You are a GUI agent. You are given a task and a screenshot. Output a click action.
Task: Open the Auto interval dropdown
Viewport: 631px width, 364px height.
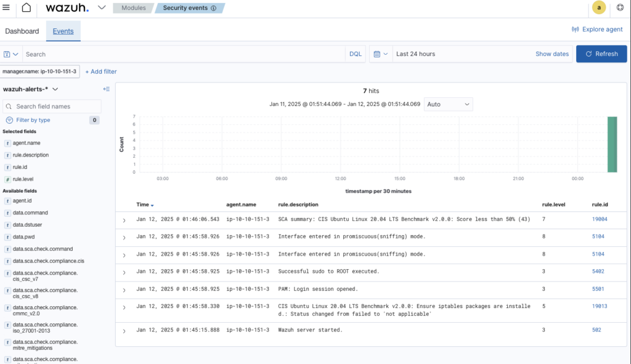pyautogui.click(x=449, y=104)
